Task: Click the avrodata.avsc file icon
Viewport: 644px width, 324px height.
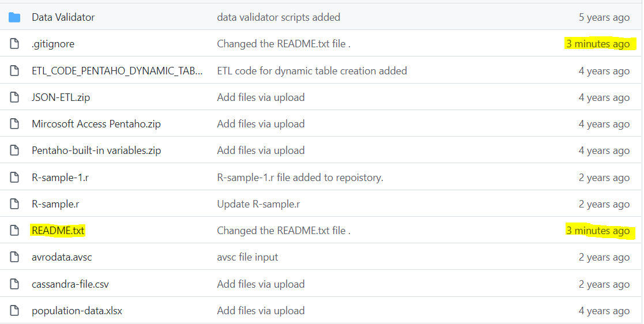Action: coord(14,257)
